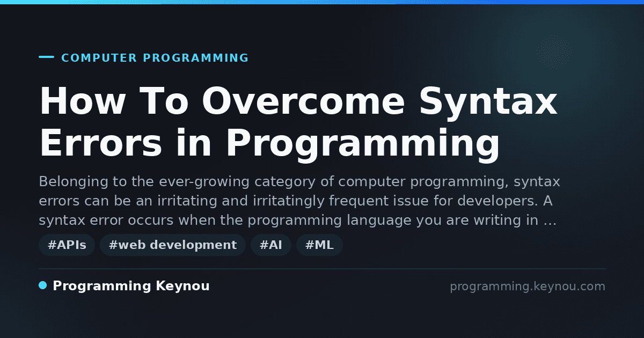Select the #web development tag

(173, 245)
